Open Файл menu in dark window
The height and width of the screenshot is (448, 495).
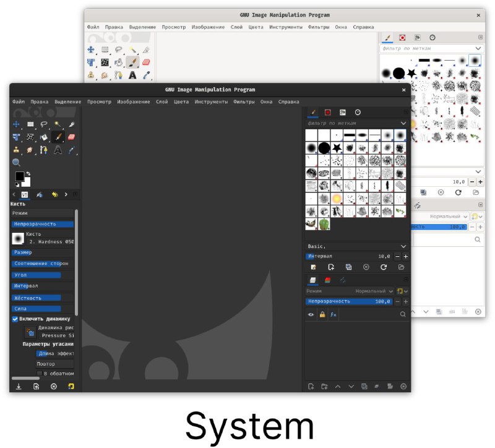pos(19,101)
